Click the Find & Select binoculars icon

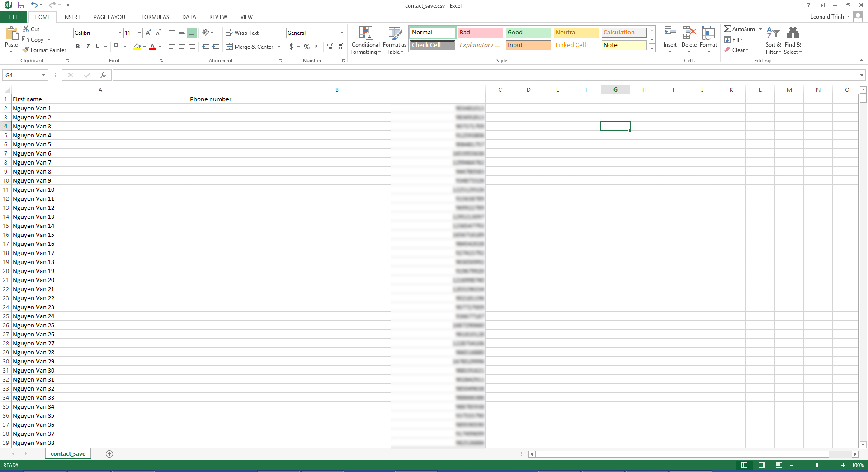pos(793,33)
